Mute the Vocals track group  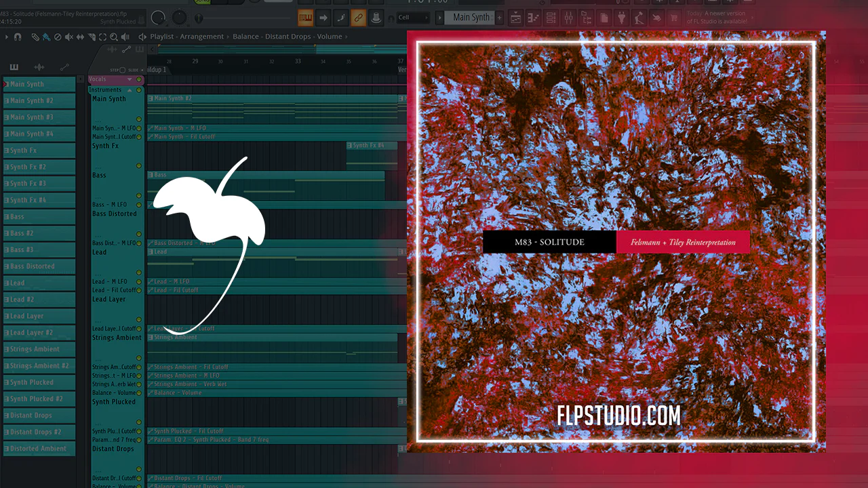point(139,79)
